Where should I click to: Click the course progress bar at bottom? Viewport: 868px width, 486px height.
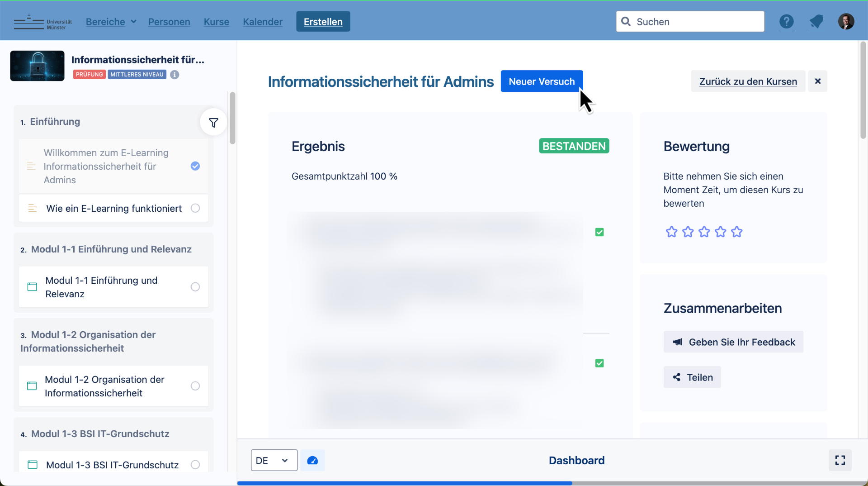552,483
